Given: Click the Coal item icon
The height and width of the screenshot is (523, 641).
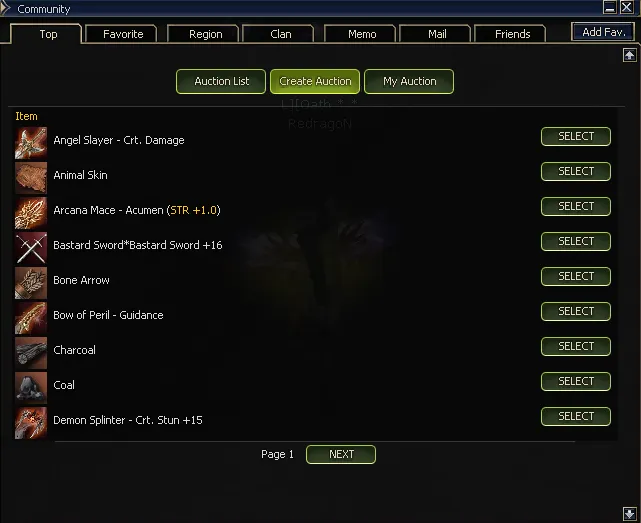Looking at the screenshot, I should pos(31,388).
